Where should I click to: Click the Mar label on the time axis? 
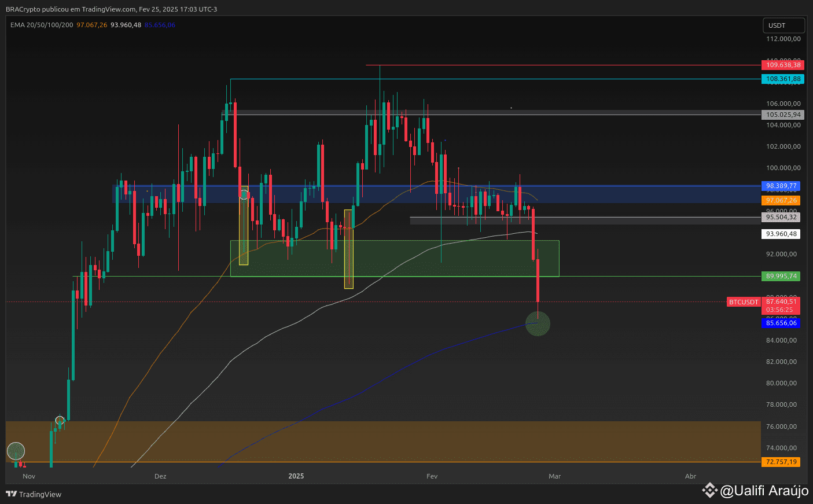[x=555, y=476]
